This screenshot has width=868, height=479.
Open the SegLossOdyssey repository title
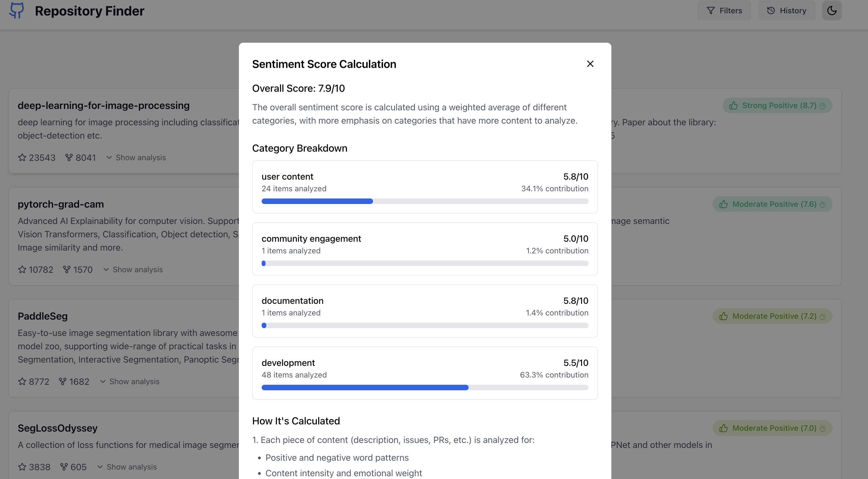[58, 428]
